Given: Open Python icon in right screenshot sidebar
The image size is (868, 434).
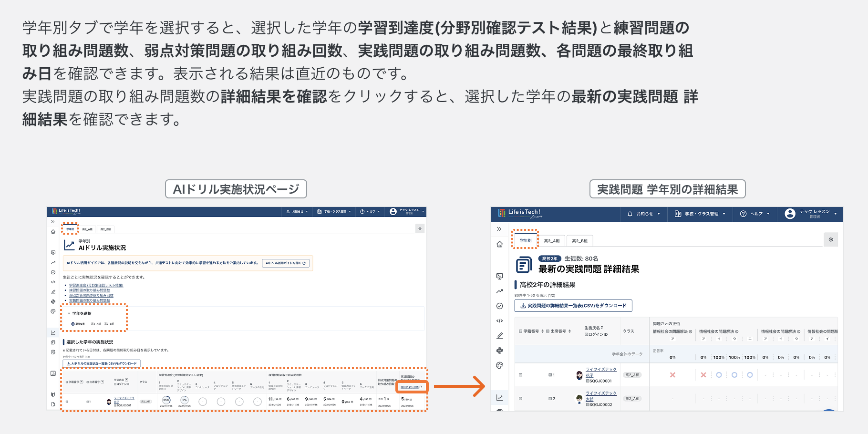Looking at the screenshot, I should tap(499, 351).
